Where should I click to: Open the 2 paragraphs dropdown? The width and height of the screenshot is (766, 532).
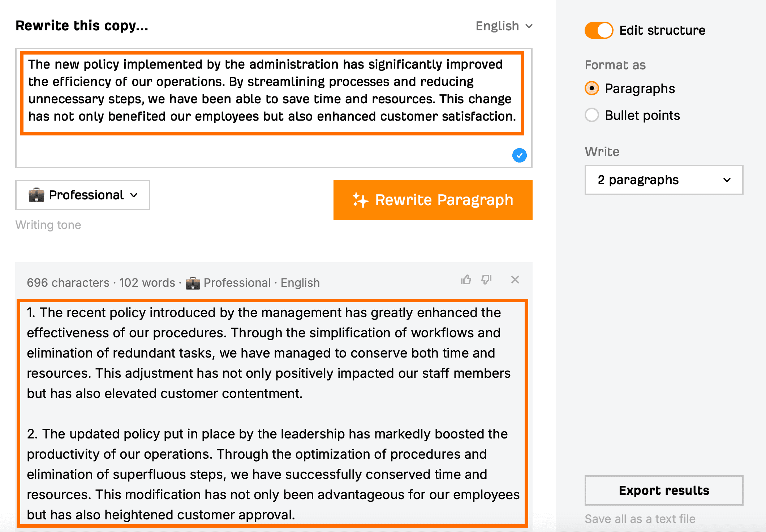tap(664, 180)
